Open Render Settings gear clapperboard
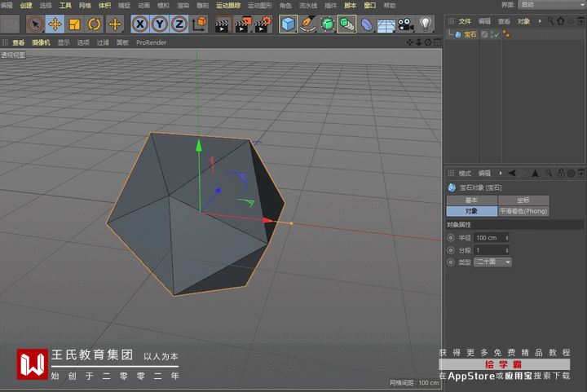587x392 pixels. (263, 24)
